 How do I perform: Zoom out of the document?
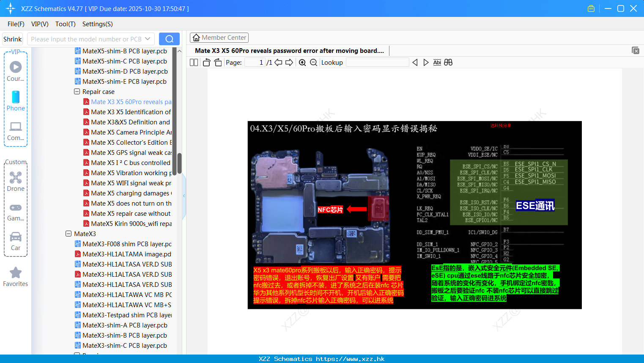click(x=313, y=63)
